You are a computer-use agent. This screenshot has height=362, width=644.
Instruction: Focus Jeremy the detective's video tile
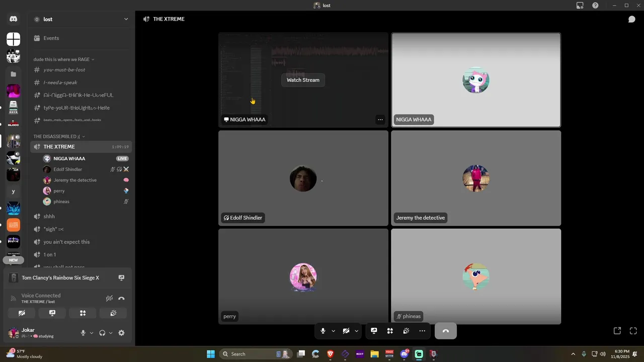[476, 178]
